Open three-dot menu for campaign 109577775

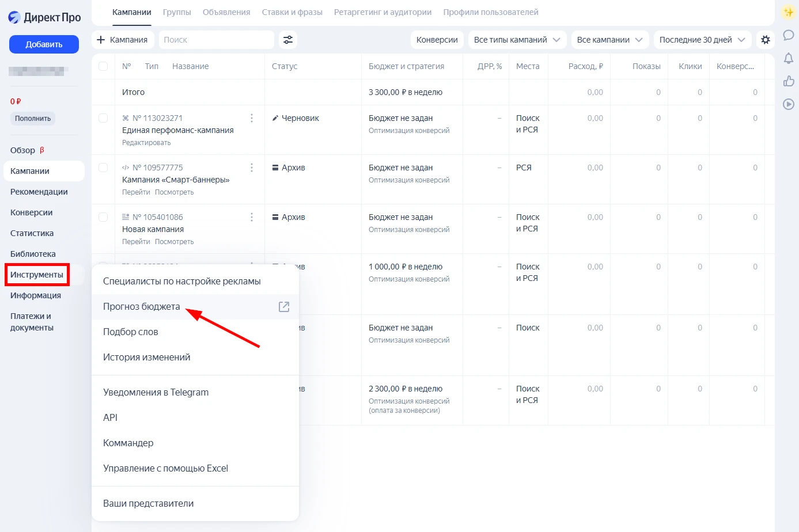tap(252, 168)
